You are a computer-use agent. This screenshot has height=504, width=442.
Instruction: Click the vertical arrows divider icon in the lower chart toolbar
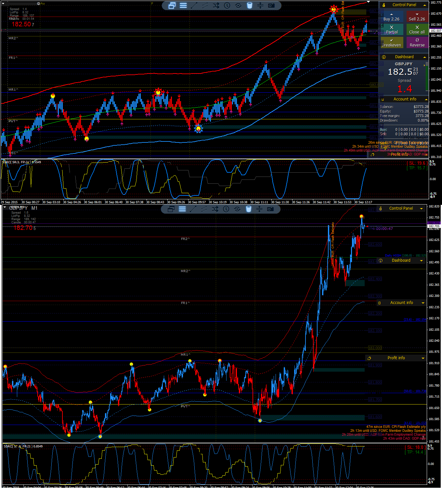(x=259, y=209)
